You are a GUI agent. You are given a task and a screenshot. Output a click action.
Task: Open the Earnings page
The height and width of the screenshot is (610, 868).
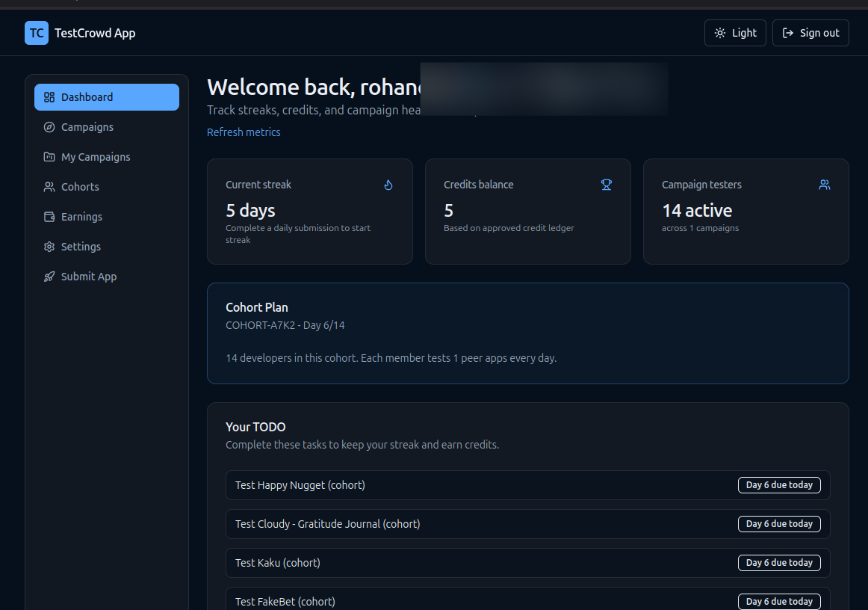(x=81, y=216)
